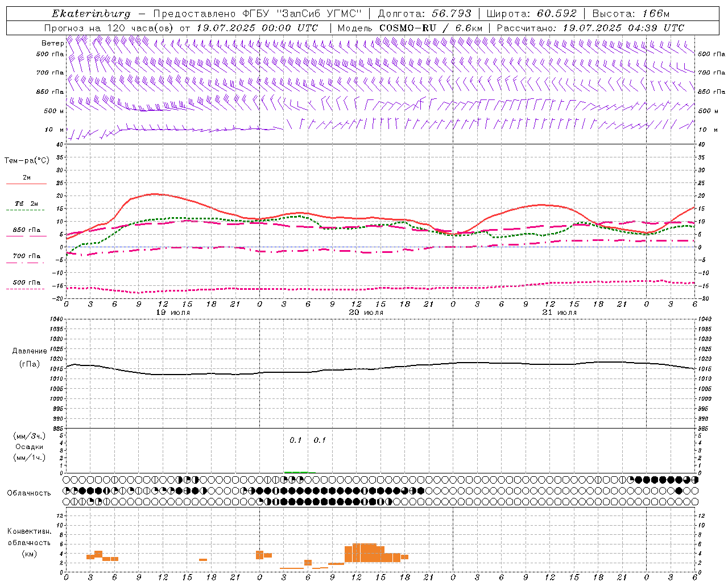Click the 500 м wind level label
Screen dimensions: 728x582
coord(54,111)
